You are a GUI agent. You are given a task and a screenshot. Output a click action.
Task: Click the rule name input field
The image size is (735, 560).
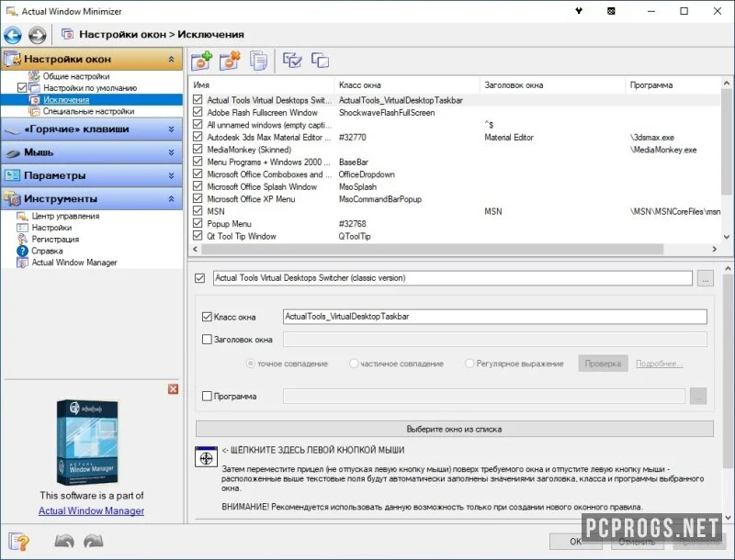[x=452, y=278]
